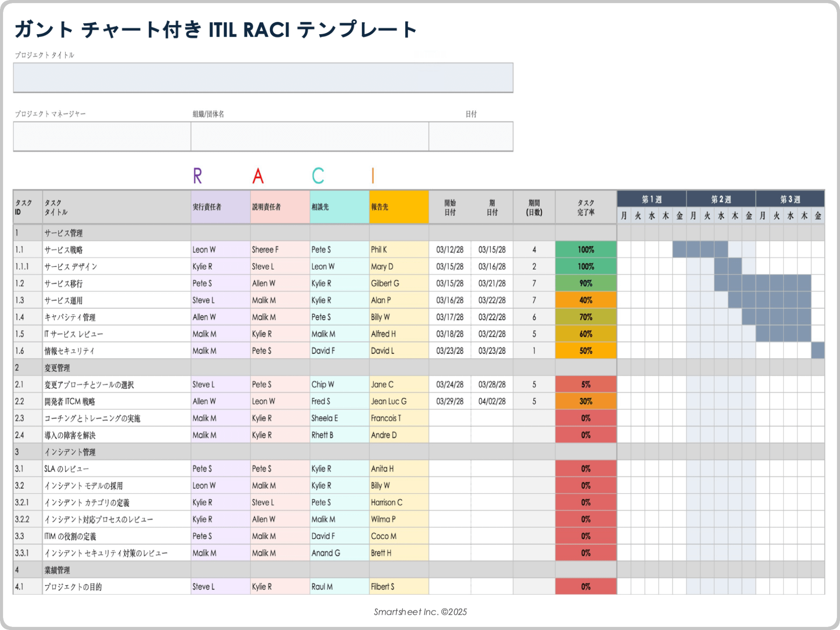
Task: Select the 50% completion cell for 情報セキュリティ
Action: point(586,350)
